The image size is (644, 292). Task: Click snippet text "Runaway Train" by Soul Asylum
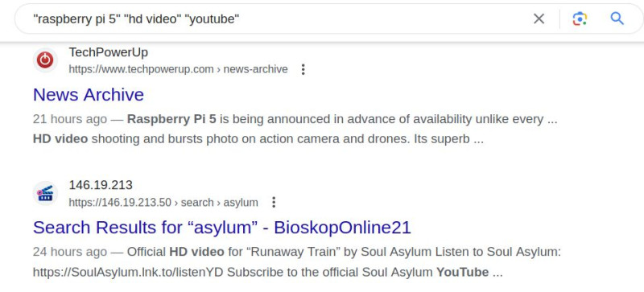pos(339,252)
